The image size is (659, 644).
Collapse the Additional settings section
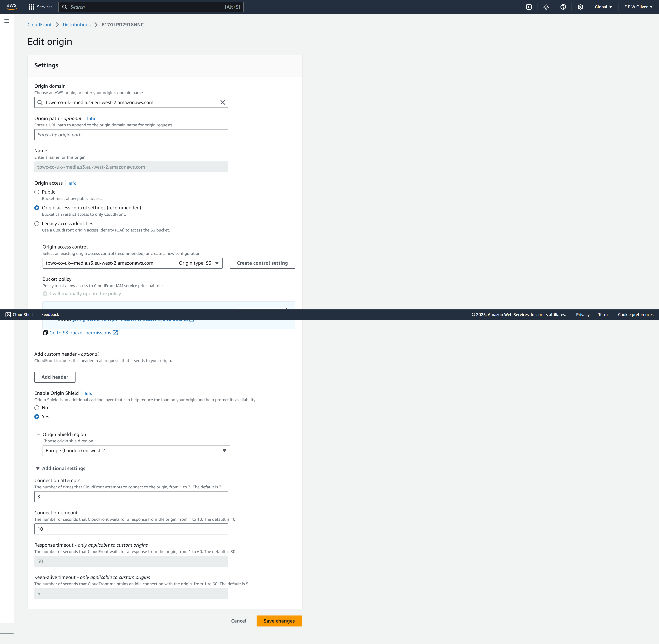60,468
